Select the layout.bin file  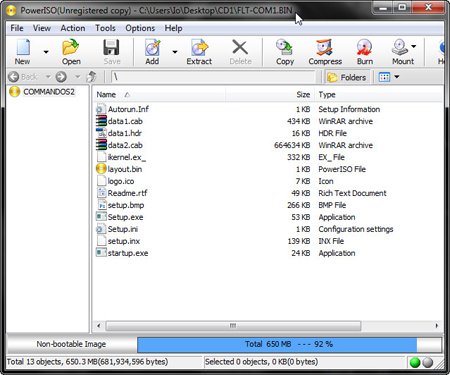tap(125, 169)
